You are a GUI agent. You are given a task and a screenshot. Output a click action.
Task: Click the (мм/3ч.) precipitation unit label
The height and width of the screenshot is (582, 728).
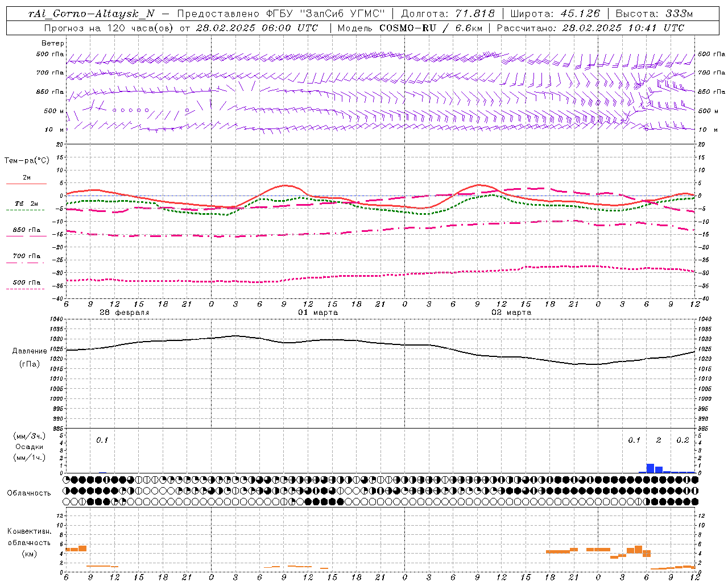point(30,436)
